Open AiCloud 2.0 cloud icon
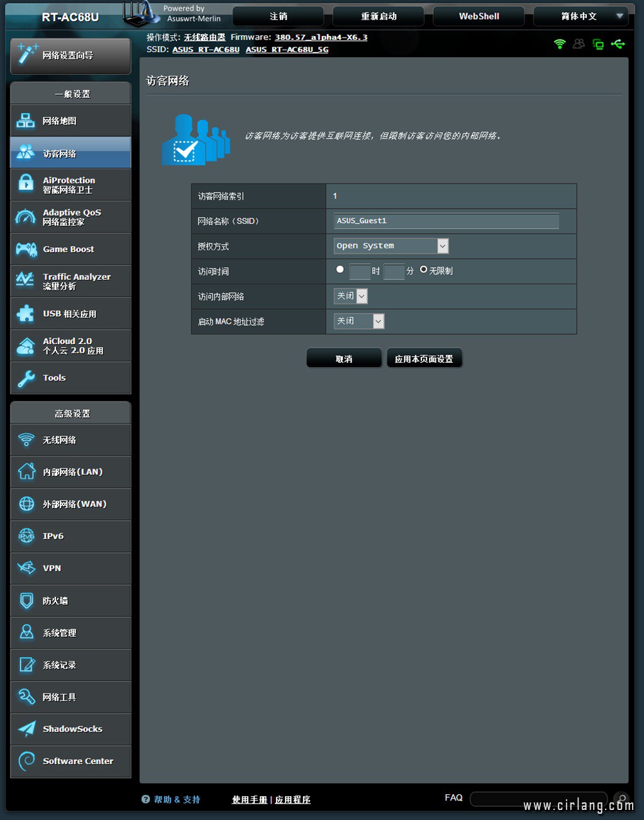Viewport: 644px width, 820px height. click(26, 346)
